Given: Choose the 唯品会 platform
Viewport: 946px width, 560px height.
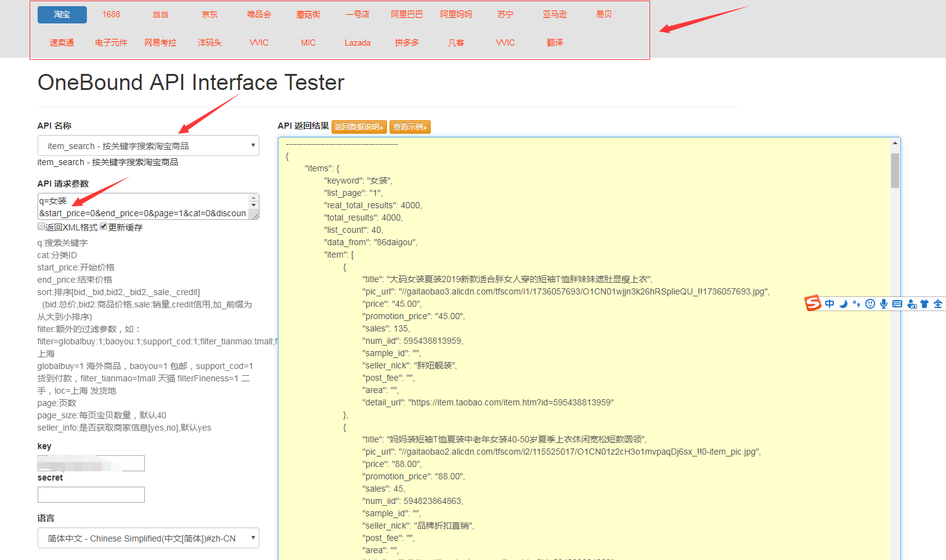Looking at the screenshot, I should (x=259, y=14).
